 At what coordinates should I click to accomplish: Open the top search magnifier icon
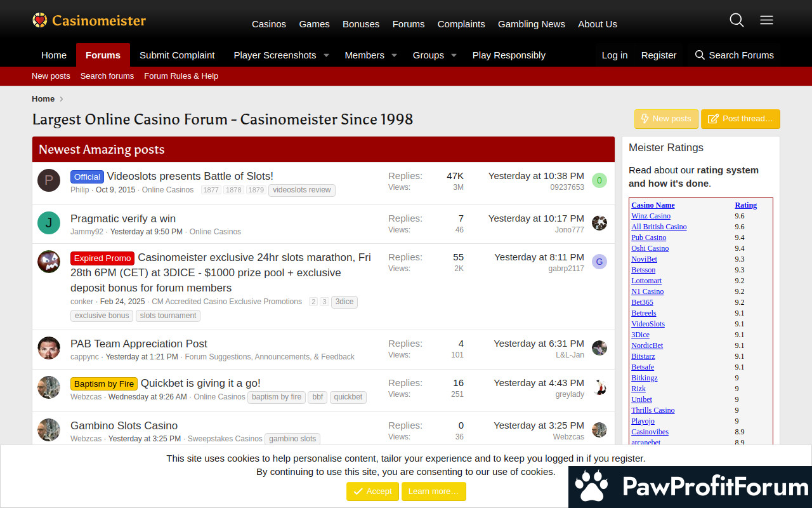[x=737, y=20]
